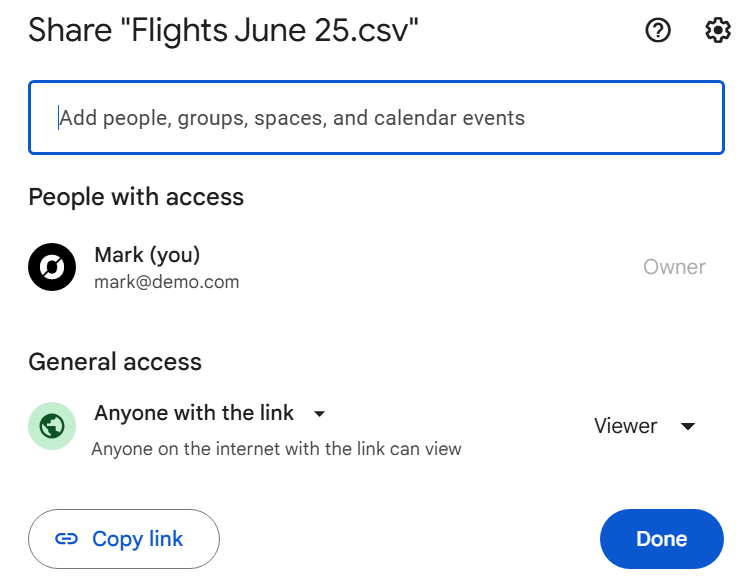Click the chain link icon in Copy link
The width and height of the screenshot is (755, 579).
click(x=66, y=539)
